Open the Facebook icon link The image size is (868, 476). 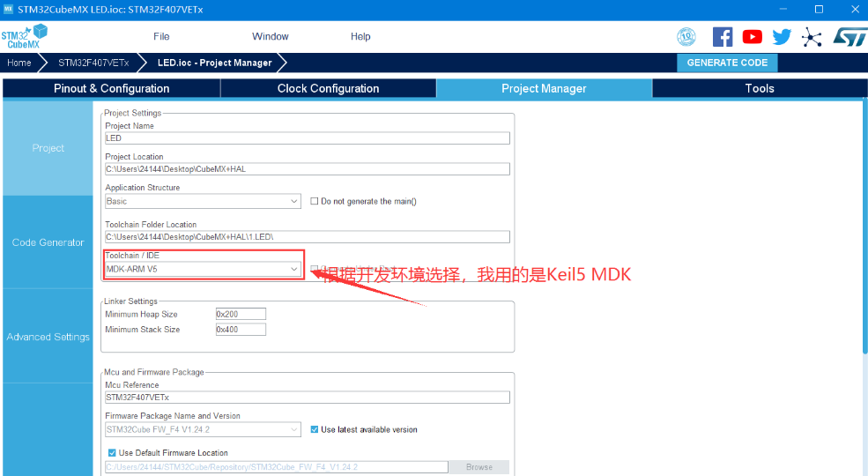click(x=723, y=37)
